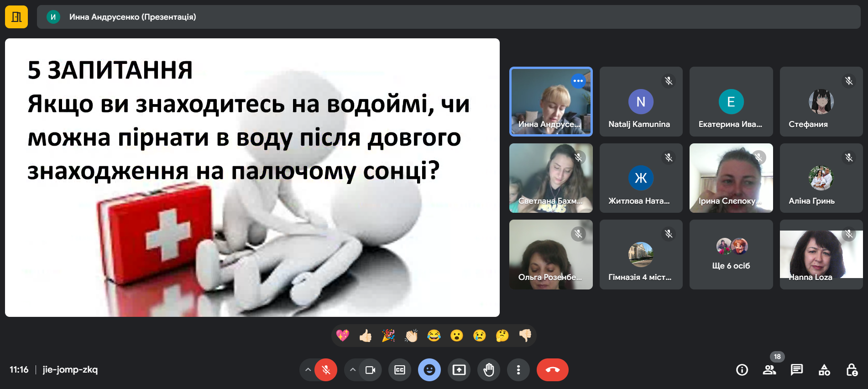This screenshot has height=389, width=868.
Task: Expand audio settings chevron beside microphone
Action: (x=308, y=370)
